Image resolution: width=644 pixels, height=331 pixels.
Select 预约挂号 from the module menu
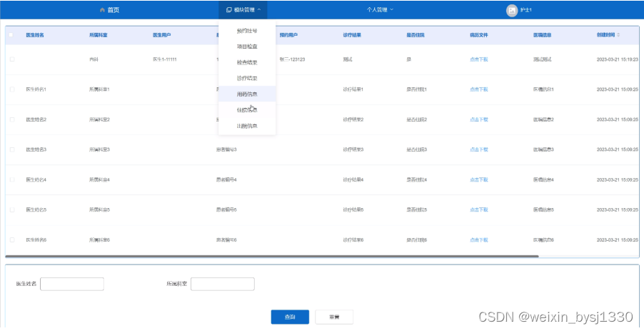(247, 31)
